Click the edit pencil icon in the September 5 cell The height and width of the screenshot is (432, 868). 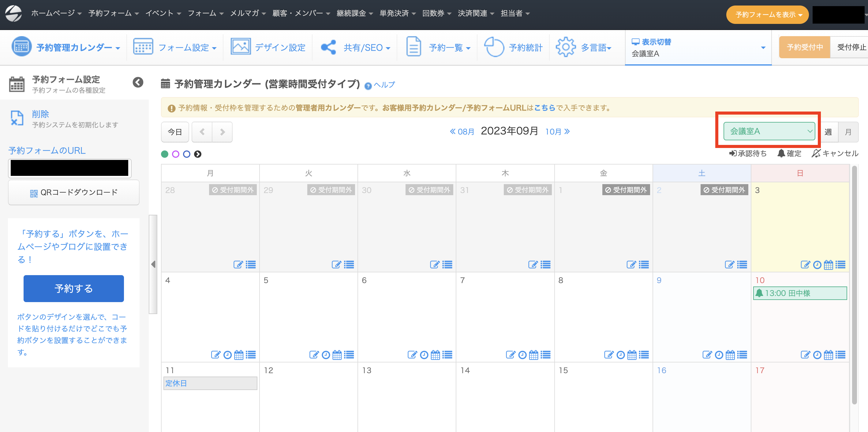314,355
